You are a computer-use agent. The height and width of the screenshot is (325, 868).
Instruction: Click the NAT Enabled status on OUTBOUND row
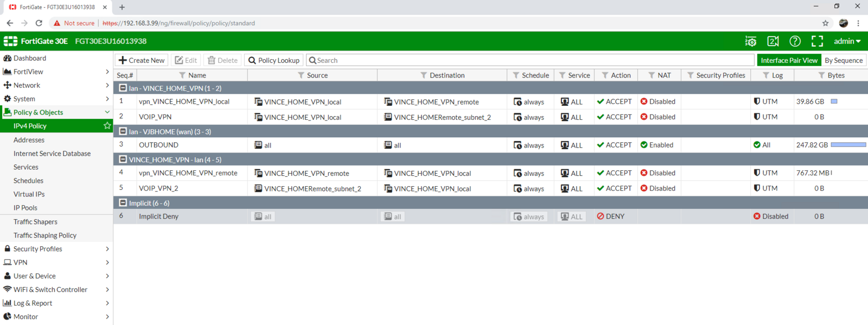(657, 145)
